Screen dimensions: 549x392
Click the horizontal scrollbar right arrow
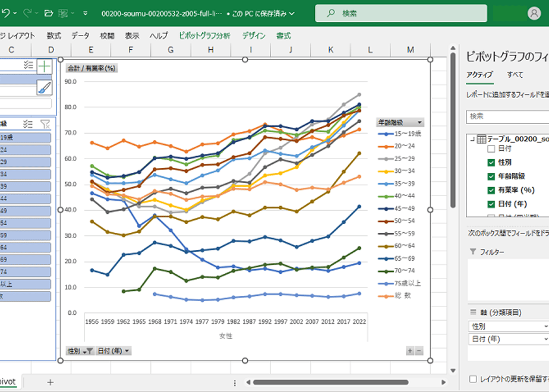pos(443,382)
